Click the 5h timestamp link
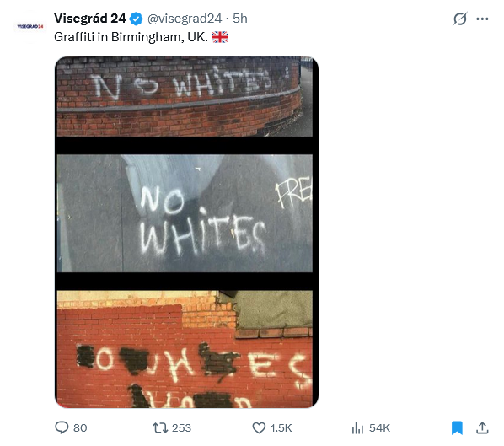The height and width of the screenshot is (446, 504). click(x=240, y=19)
